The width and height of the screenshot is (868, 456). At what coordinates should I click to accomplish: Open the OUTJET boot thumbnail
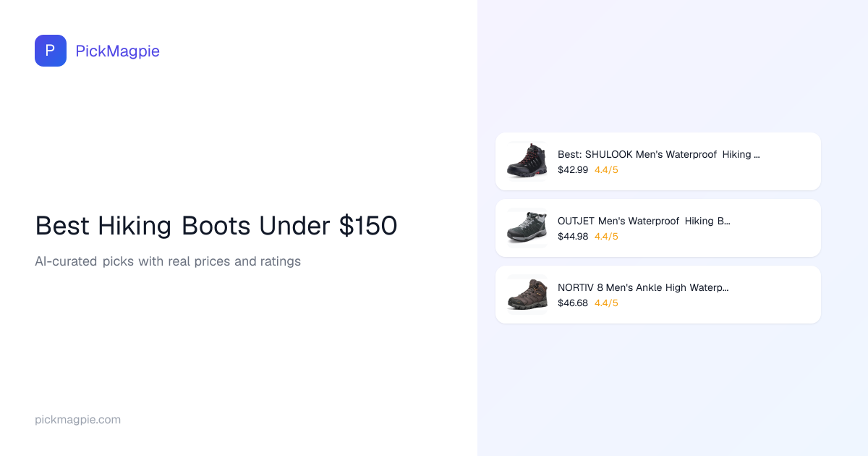coord(527,227)
